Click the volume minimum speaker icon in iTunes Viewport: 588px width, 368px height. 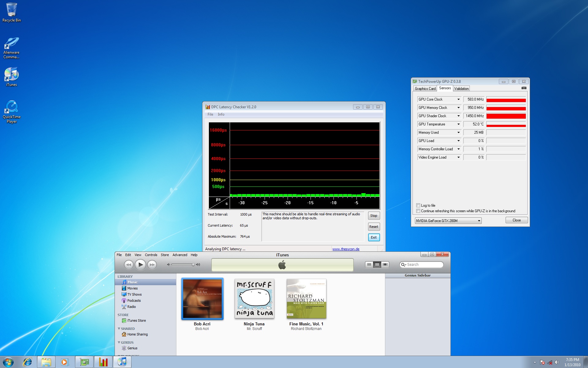click(x=168, y=265)
